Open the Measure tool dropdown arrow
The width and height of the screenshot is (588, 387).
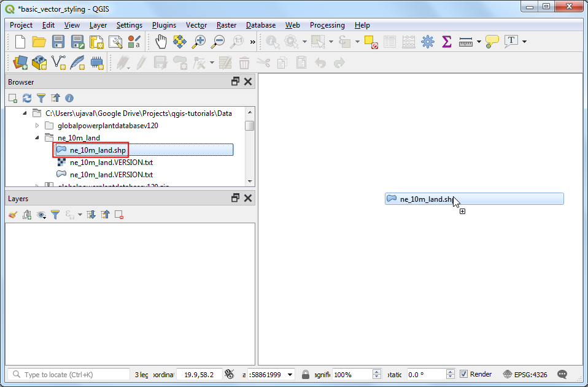click(479, 42)
